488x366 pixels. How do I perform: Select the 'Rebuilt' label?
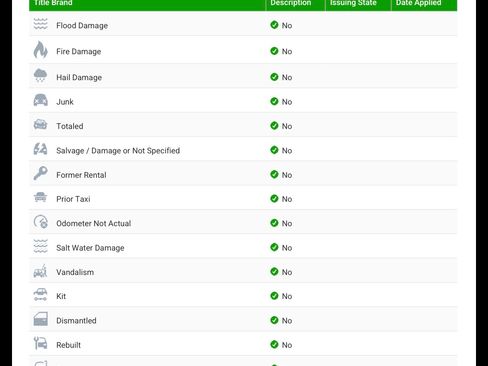click(68, 345)
